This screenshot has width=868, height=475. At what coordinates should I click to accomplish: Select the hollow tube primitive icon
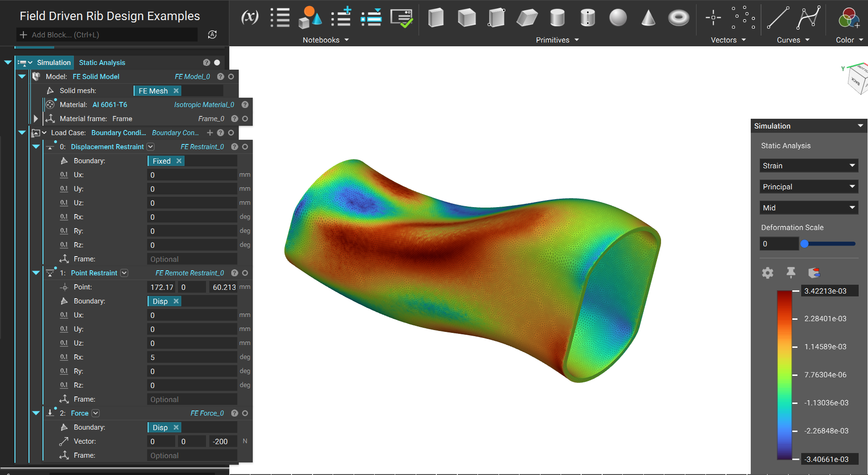[588, 18]
